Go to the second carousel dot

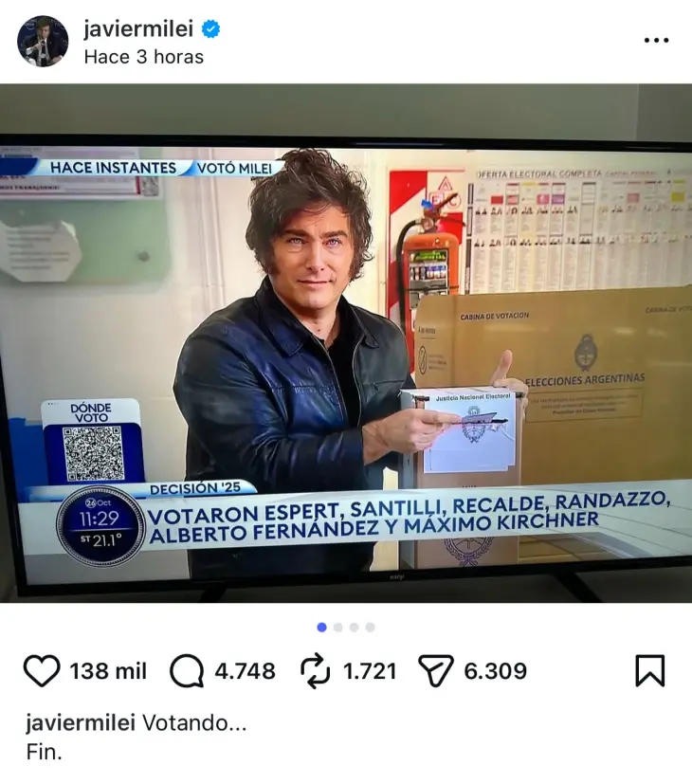338,627
